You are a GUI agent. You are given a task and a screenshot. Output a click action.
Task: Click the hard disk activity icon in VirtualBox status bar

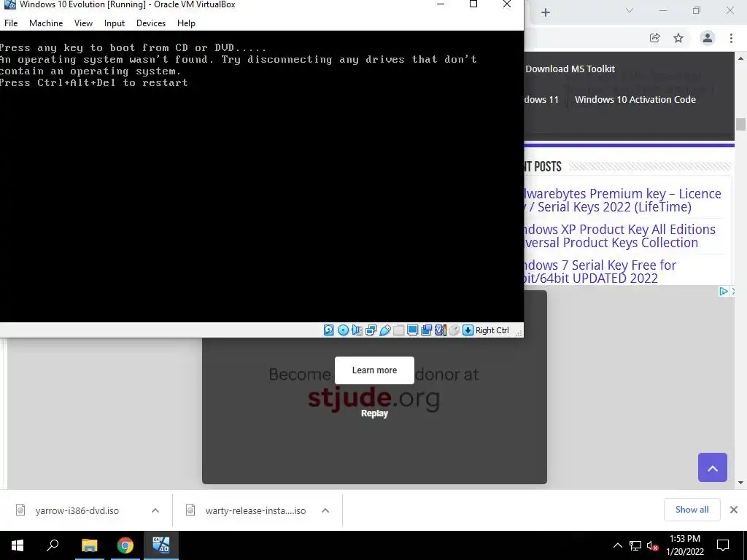pos(329,330)
